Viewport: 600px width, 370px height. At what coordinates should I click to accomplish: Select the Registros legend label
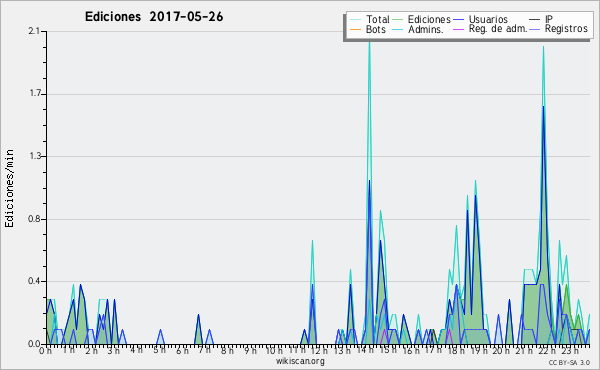(566, 29)
